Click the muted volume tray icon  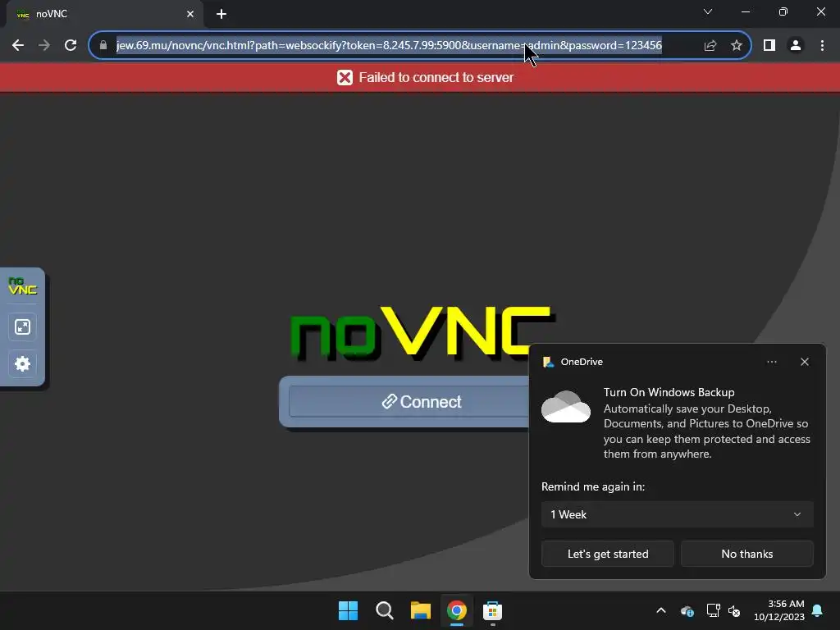pyautogui.click(x=734, y=611)
